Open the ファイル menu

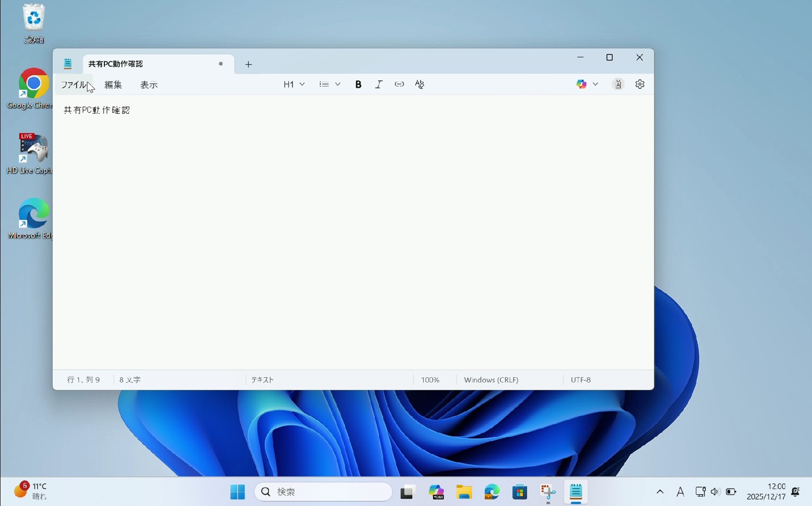[x=74, y=85]
